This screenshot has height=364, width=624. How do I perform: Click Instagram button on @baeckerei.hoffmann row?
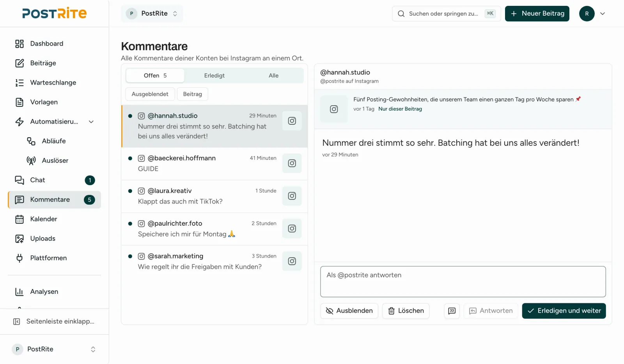click(x=292, y=163)
